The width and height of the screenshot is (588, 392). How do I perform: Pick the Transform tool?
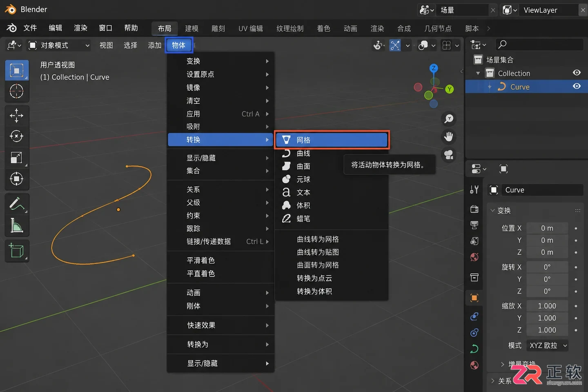coord(17,179)
